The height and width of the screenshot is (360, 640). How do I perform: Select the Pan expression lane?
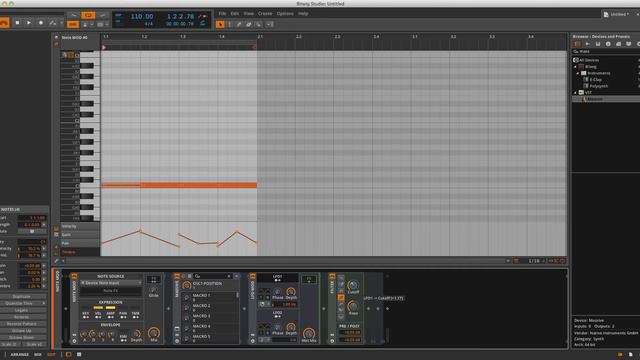pos(80,243)
